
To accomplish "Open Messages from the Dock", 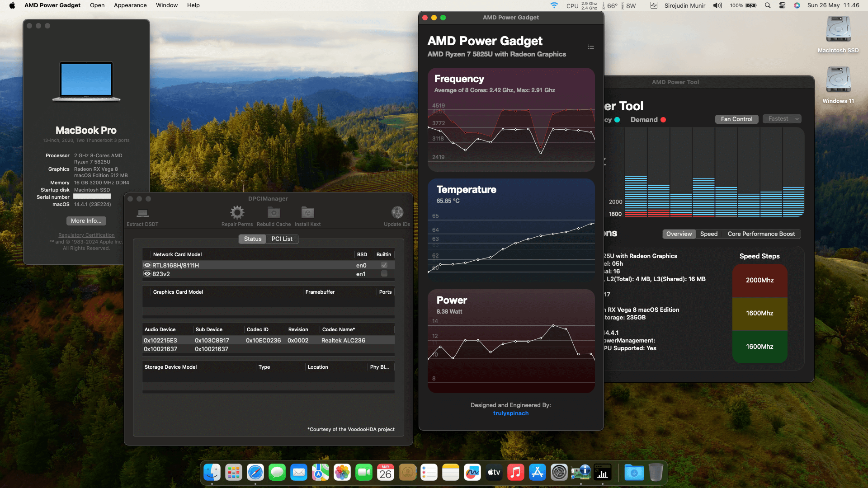I will [277, 472].
